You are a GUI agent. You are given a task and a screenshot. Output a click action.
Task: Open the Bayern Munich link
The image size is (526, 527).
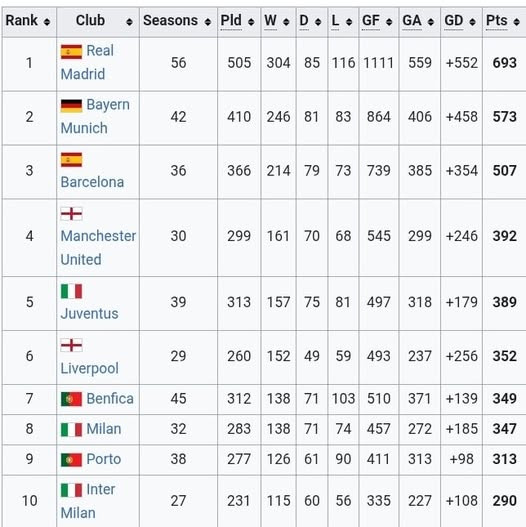(x=95, y=116)
